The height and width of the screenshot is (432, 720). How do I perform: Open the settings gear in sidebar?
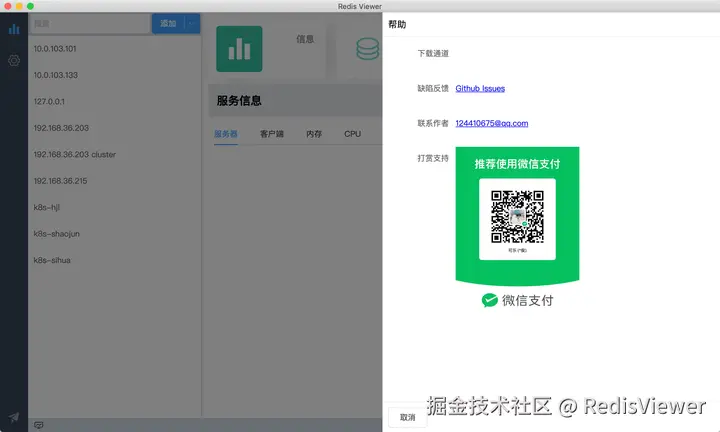(x=14, y=60)
